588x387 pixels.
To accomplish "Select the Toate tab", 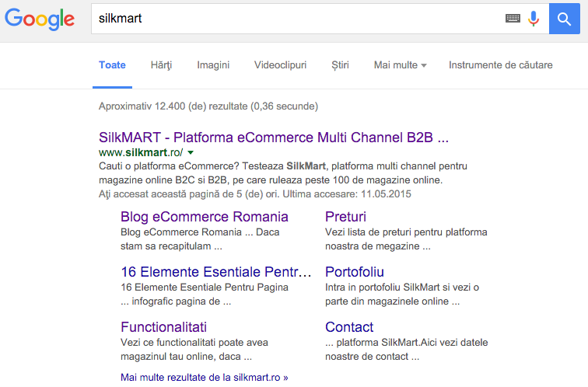I will (112, 65).
